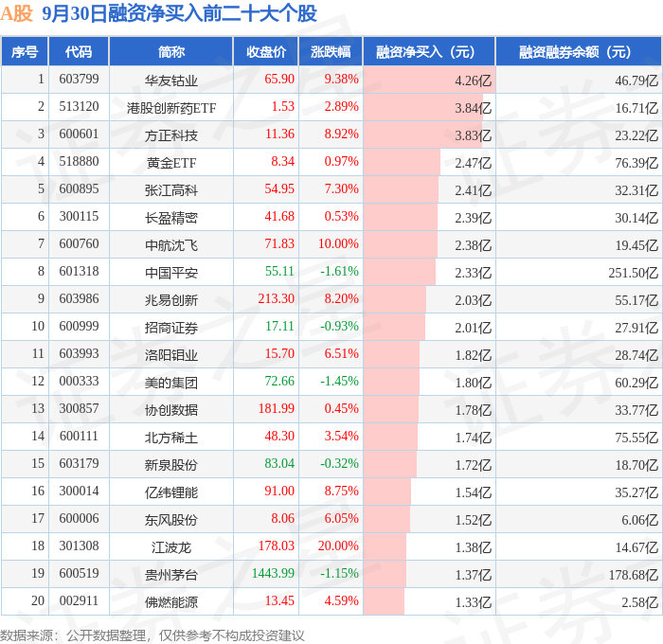Select 新泉股份 name cell
663x644 pixels.
(x=171, y=465)
